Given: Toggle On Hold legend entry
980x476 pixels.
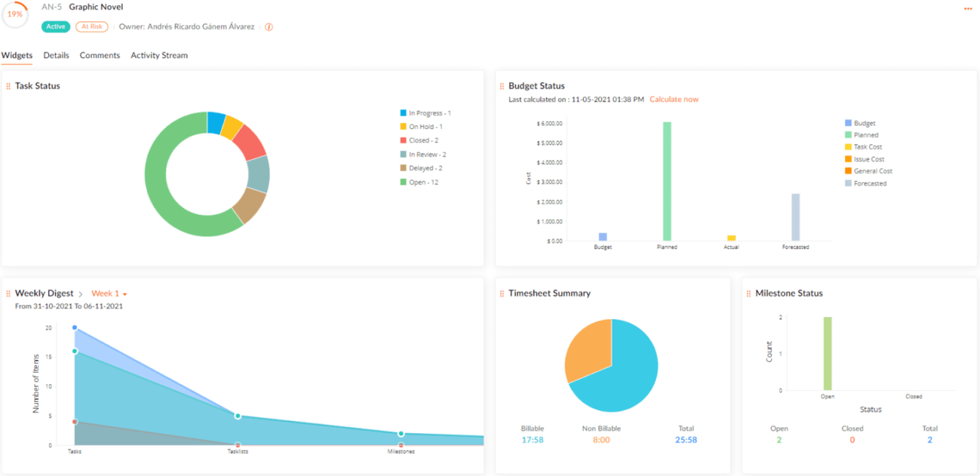Looking at the screenshot, I should pyautogui.click(x=421, y=126).
